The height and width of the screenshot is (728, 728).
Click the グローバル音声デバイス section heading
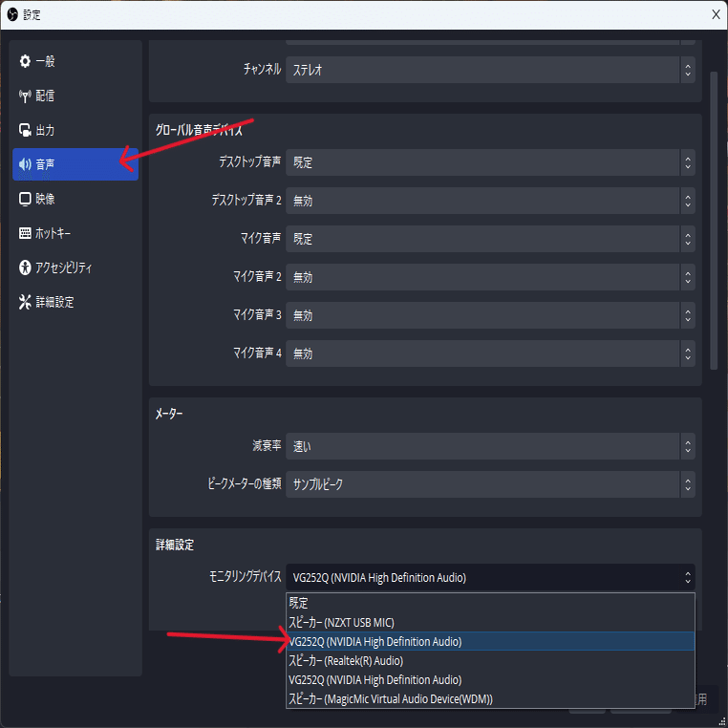point(199,130)
